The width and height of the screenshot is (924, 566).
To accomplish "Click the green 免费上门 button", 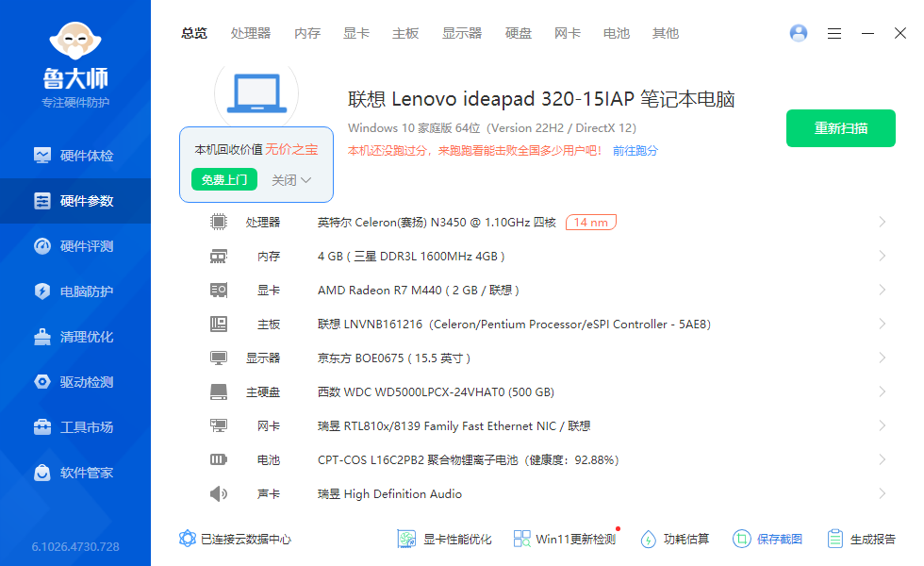I will (224, 180).
